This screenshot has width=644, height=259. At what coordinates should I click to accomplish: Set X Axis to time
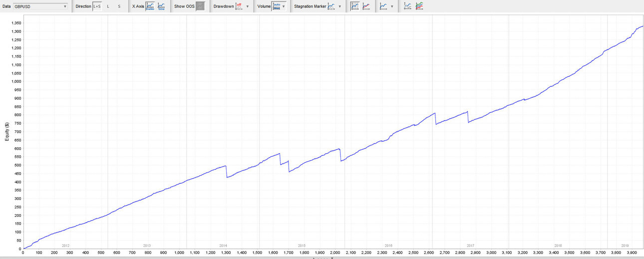(x=161, y=6)
